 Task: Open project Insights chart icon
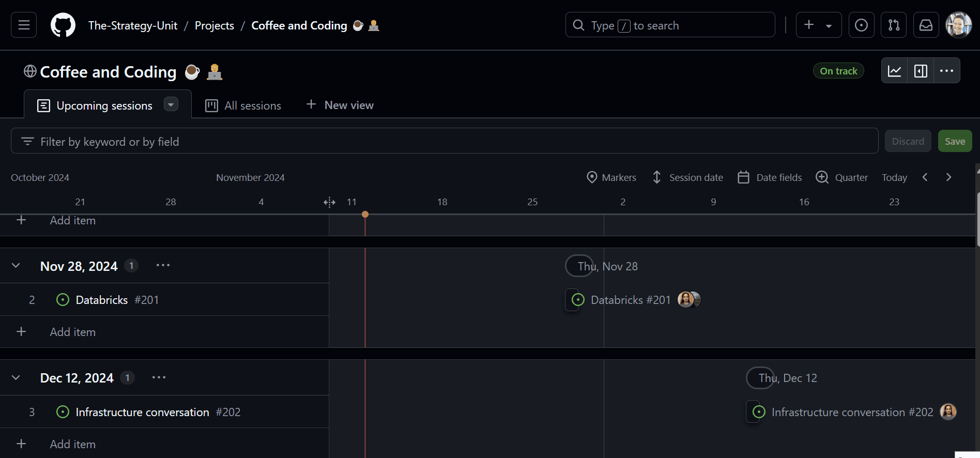894,71
